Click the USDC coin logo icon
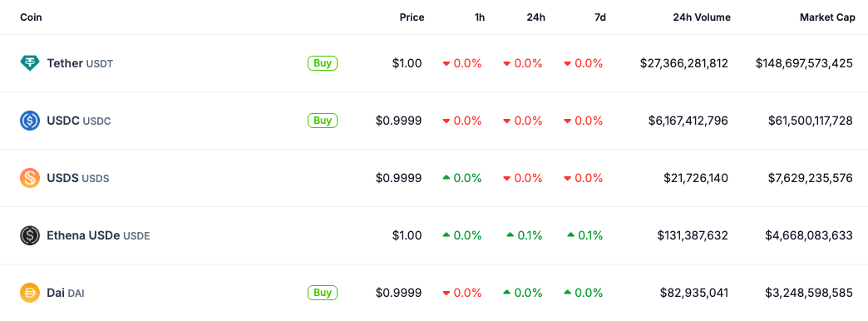The image size is (868, 321). pos(30,121)
